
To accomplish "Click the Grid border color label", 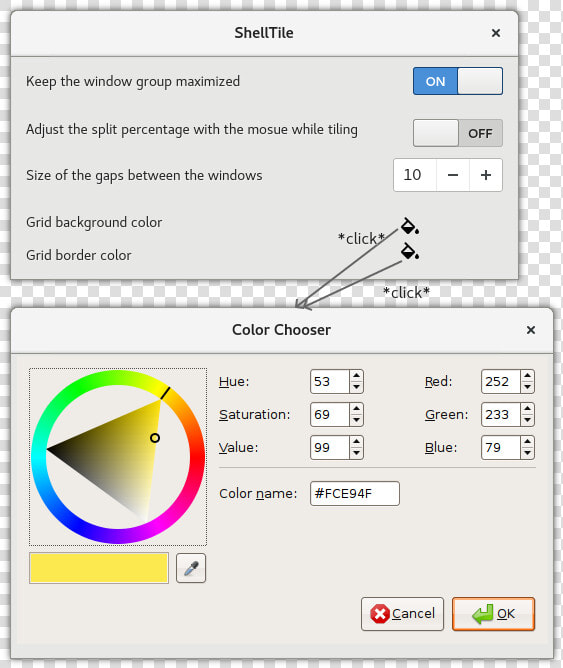I will click(x=79, y=255).
